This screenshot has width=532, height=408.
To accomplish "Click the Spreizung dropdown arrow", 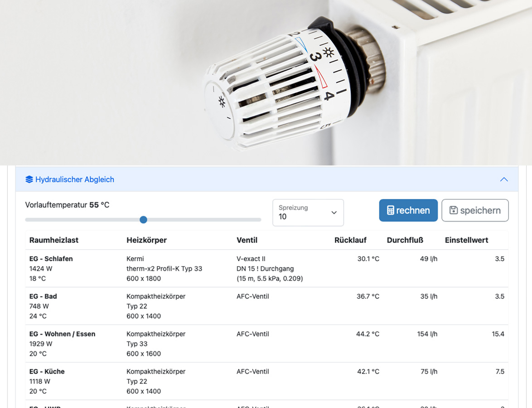I will 334,213.
